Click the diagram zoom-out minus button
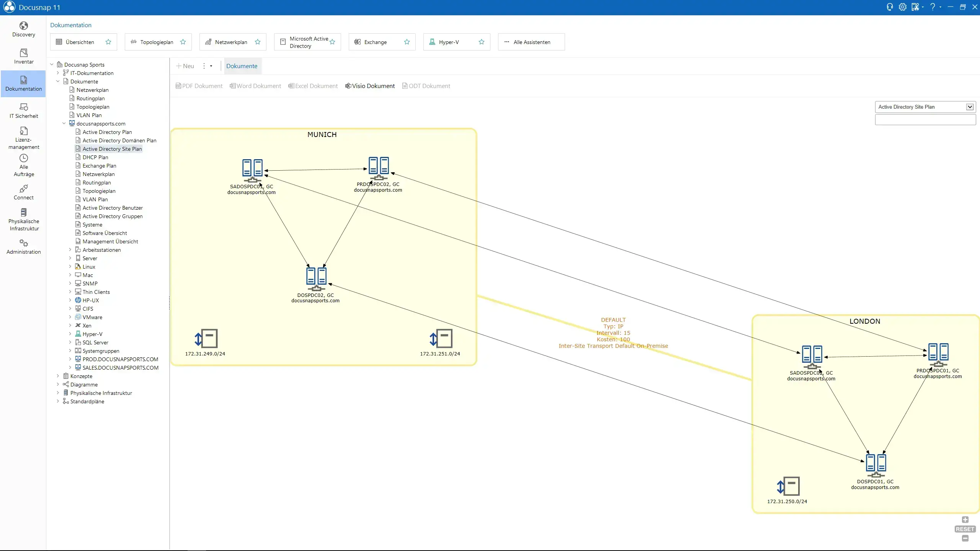 pos(965,539)
